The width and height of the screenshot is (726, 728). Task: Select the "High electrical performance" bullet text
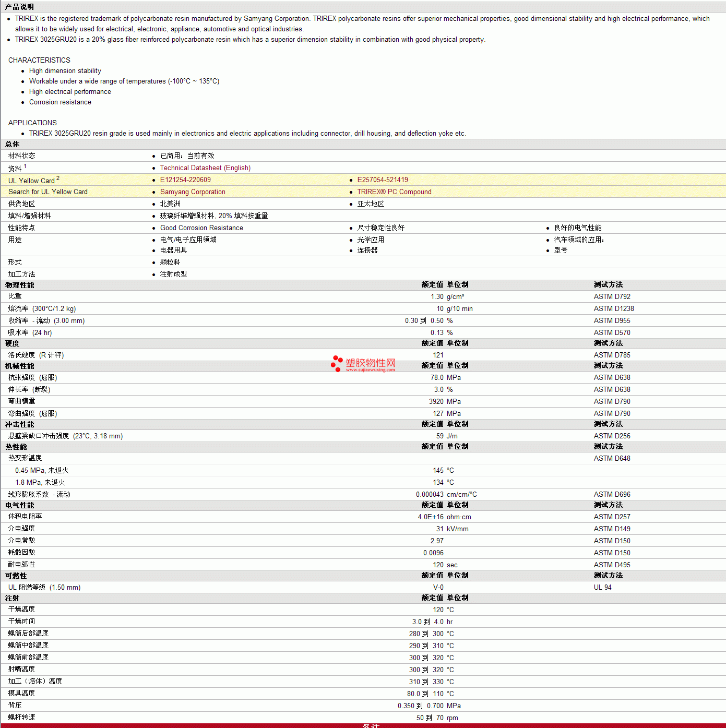tap(70, 92)
